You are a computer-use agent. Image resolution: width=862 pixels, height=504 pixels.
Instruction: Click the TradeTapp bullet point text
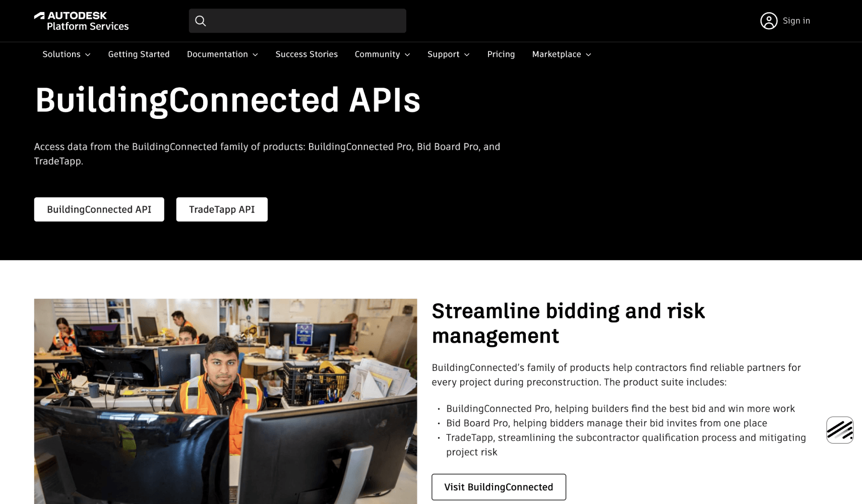pos(626,445)
